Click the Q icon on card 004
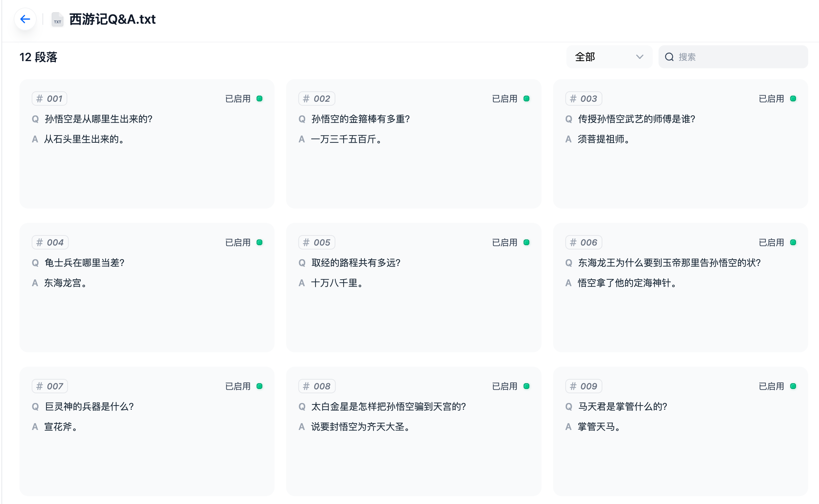 (x=36, y=263)
